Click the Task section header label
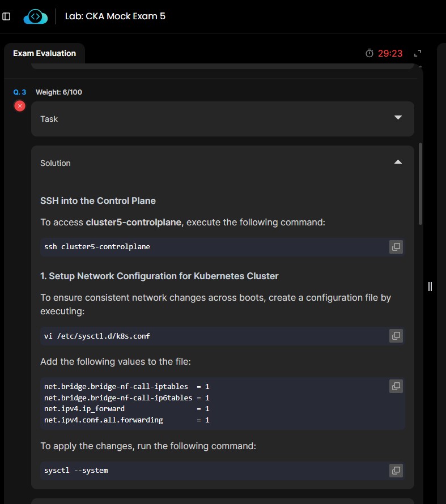 click(x=49, y=119)
